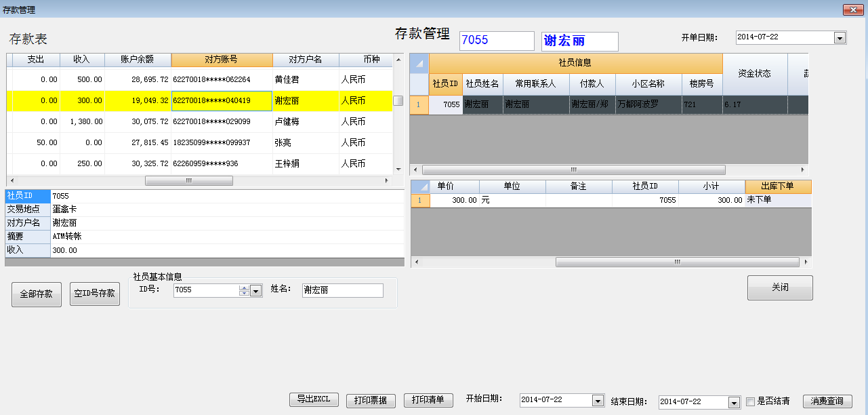Image resolution: width=868 pixels, height=415 pixels.
Task: Open the 开单日期 date dropdown
Action: [840, 38]
